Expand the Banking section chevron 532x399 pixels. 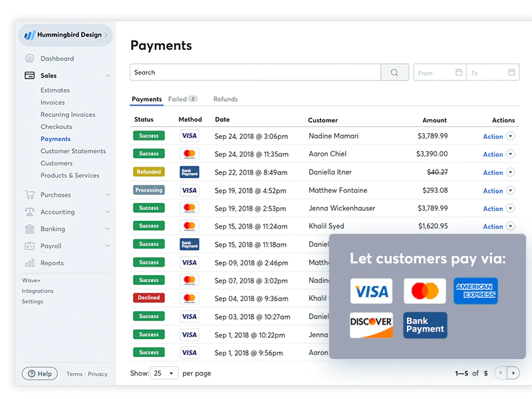coord(107,229)
